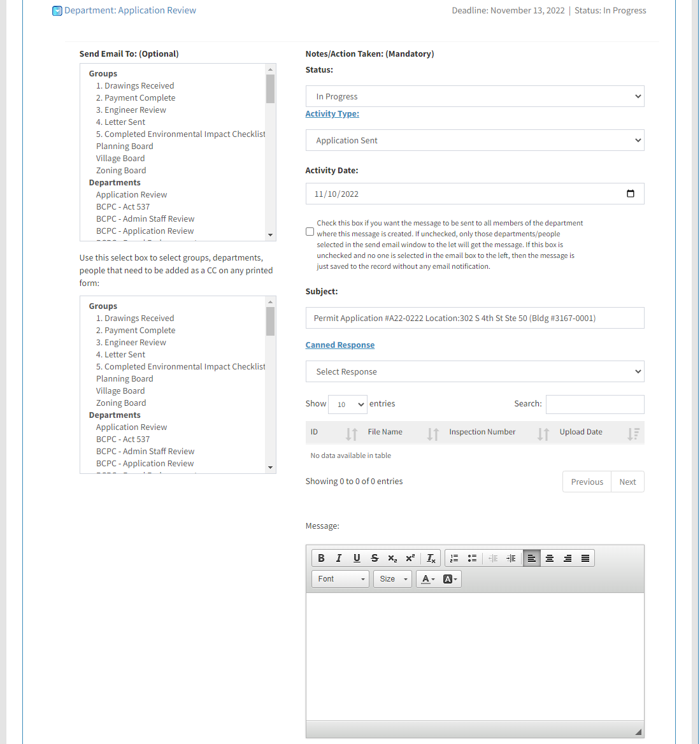Click the editor resize handle corner
700x744 pixels.
point(638,732)
